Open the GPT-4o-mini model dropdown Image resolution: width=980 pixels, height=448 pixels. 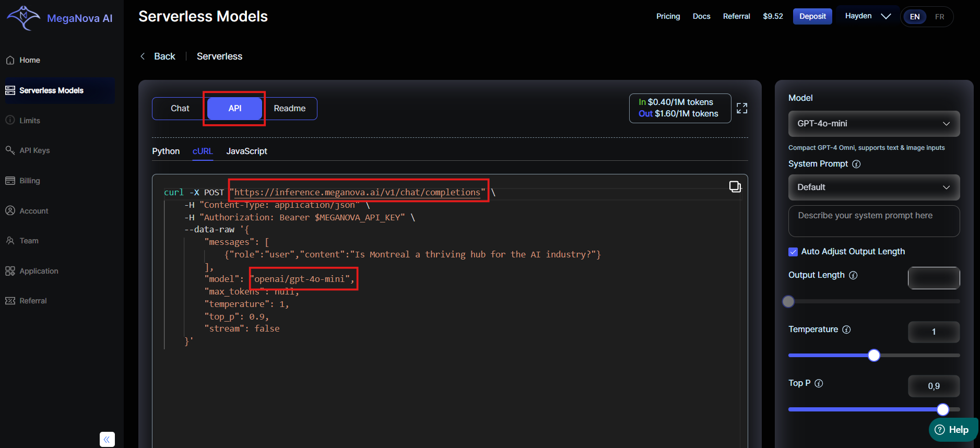click(873, 124)
